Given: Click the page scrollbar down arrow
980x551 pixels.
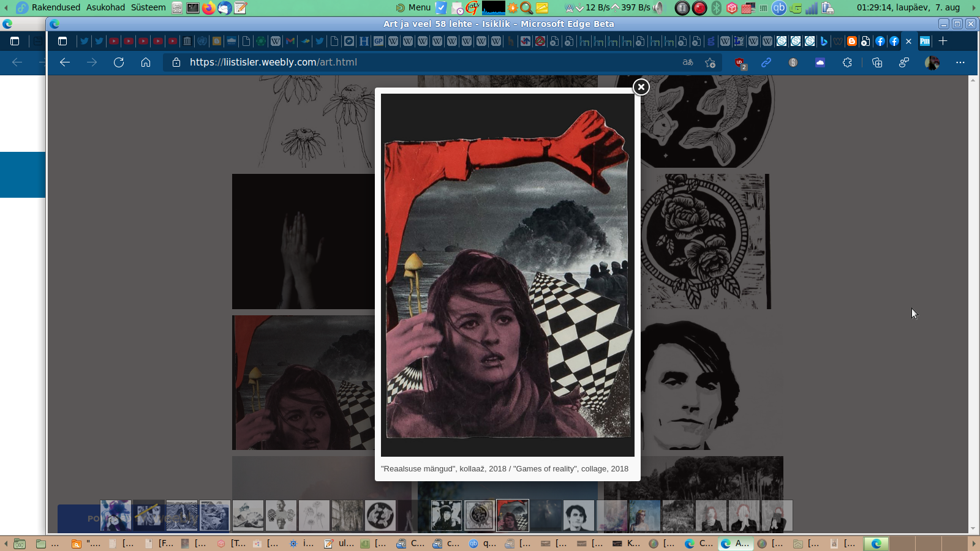Looking at the screenshot, I should 973,529.
